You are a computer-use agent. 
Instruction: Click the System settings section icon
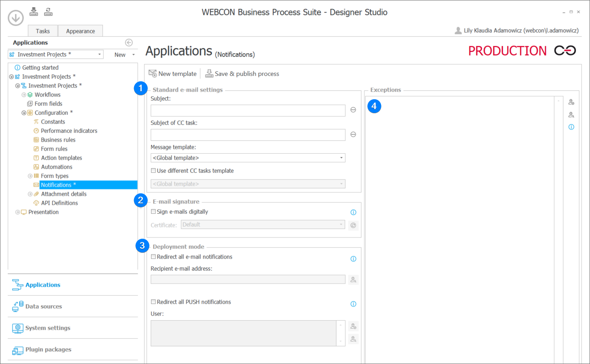point(18,328)
